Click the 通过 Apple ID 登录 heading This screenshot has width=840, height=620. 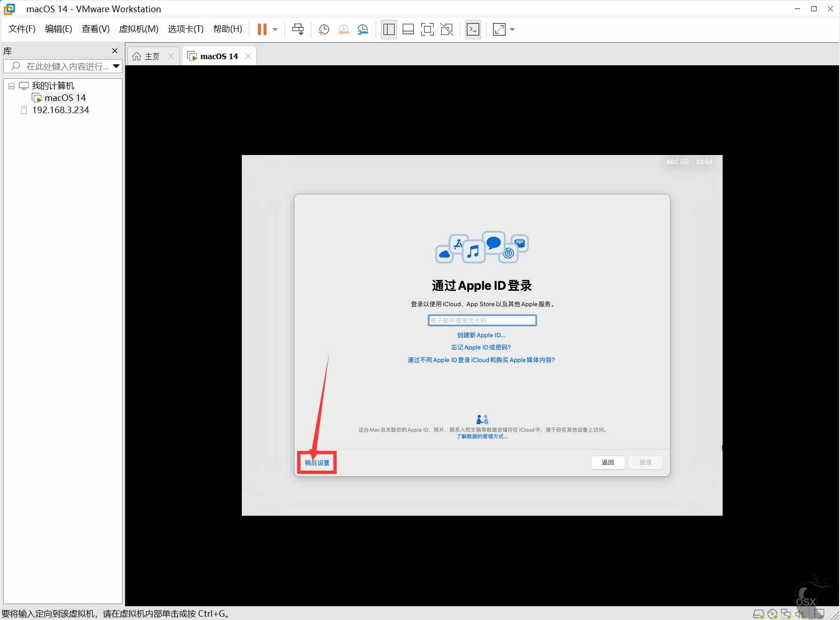(482, 286)
